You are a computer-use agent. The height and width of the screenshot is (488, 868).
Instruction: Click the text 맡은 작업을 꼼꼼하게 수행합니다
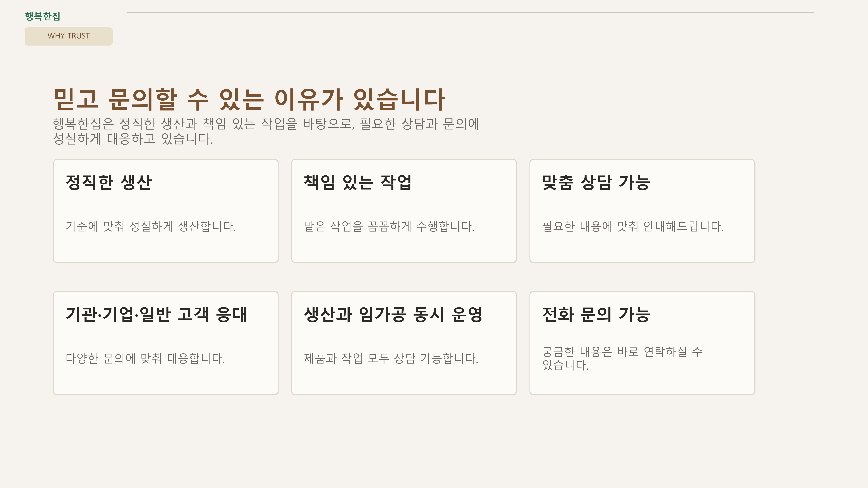click(389, 226)
